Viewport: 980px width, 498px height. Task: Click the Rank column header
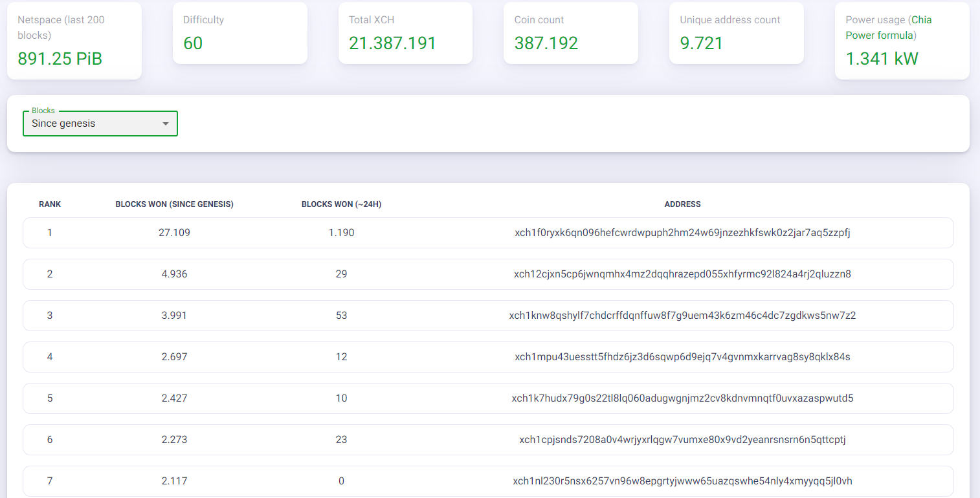click(50, 204)
